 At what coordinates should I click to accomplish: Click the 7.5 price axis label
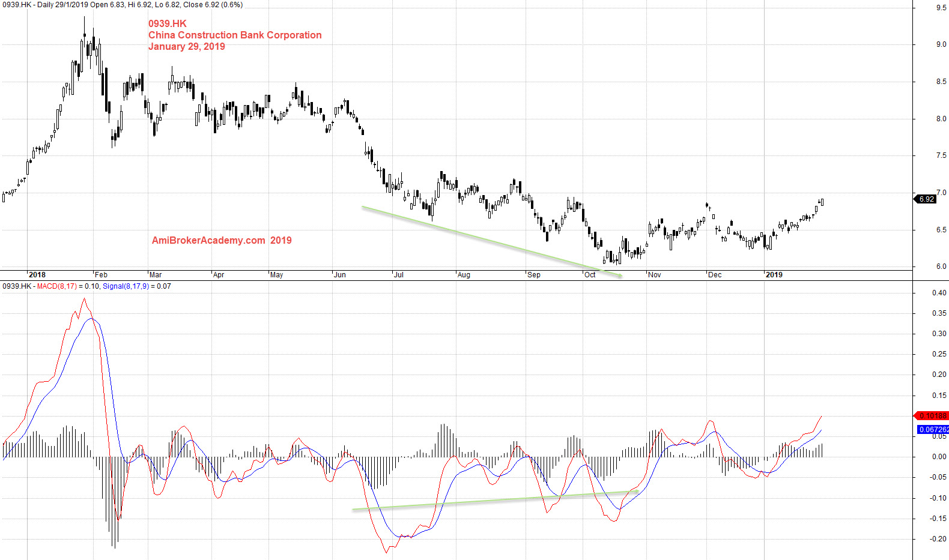click(941, 155)
